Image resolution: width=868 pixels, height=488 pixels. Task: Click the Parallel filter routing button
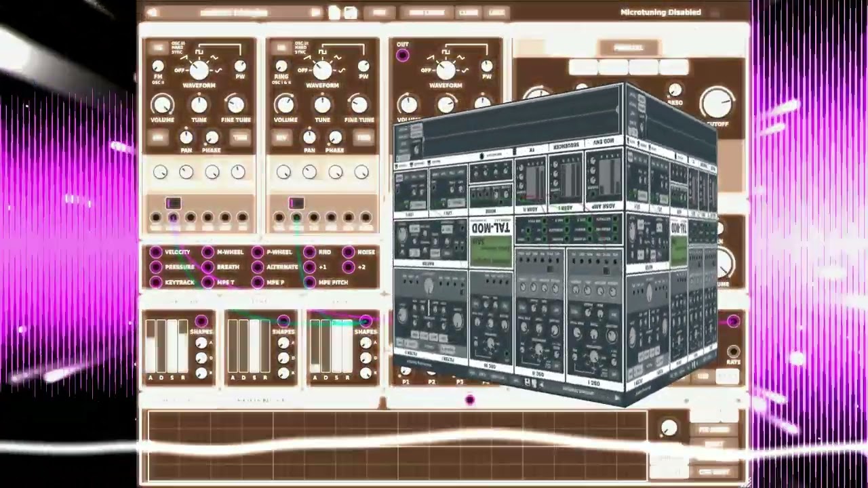point(629,47)
